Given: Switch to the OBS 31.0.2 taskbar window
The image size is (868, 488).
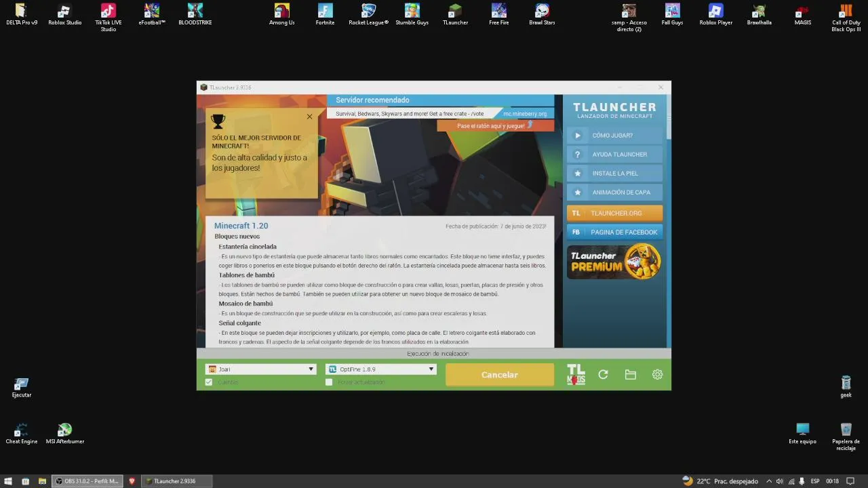Looking at the screenshot, I should [87, 481].
